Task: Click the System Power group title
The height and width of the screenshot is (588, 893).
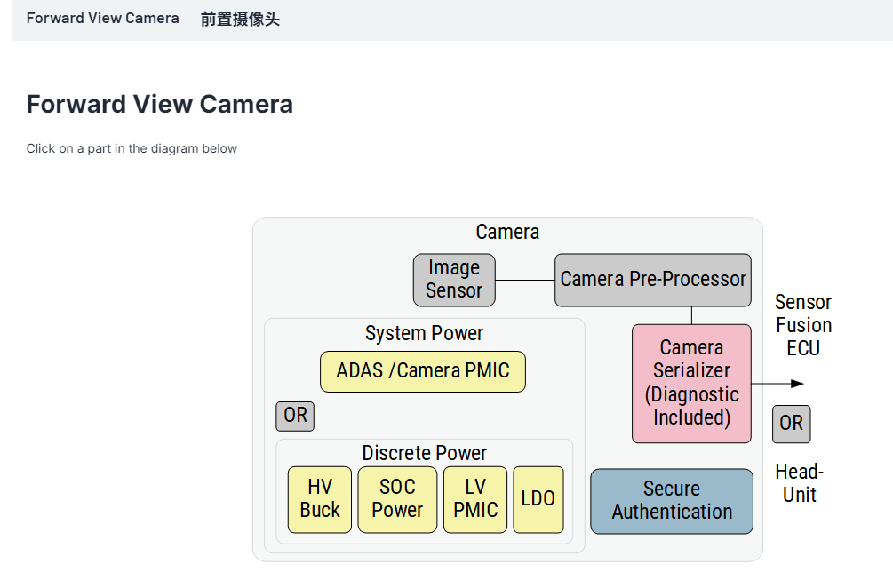Action: [424, 333]
